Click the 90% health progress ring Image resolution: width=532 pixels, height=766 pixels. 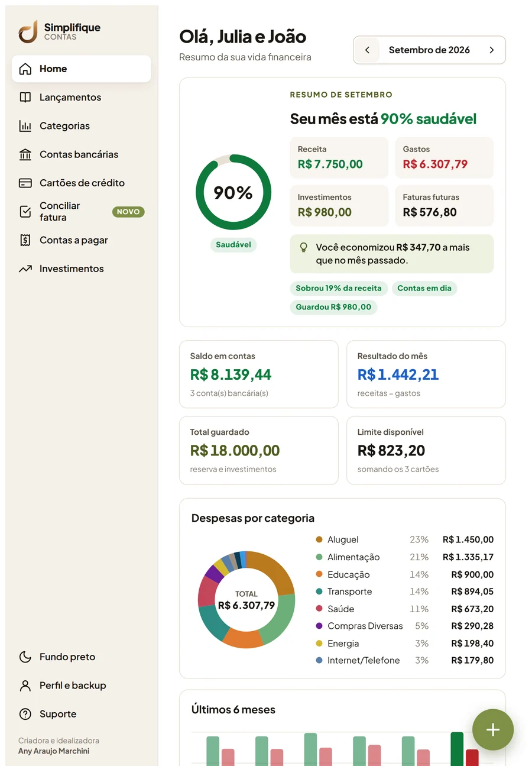[x=233, y=192]
